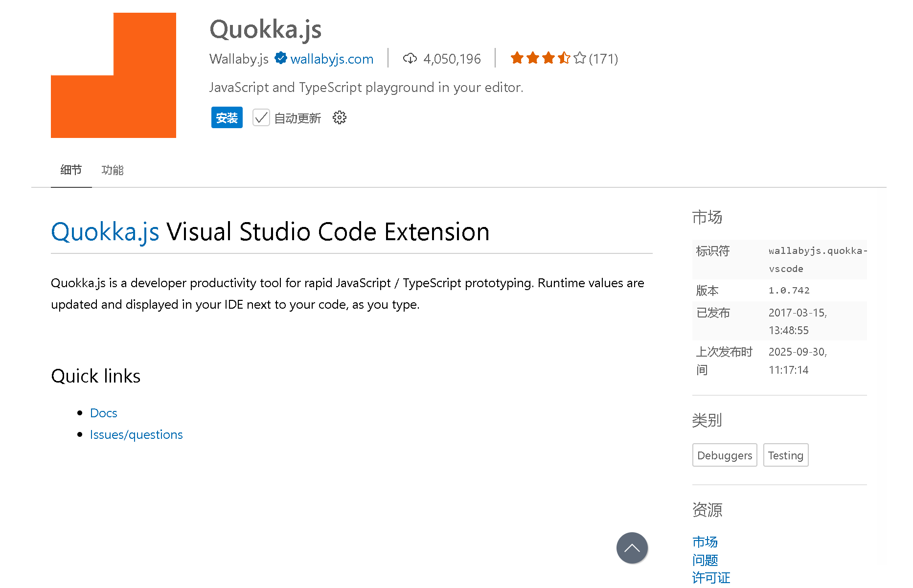913x588 pixels.
Task: Switch to the 细节 tab
Action: click(71, 170)
